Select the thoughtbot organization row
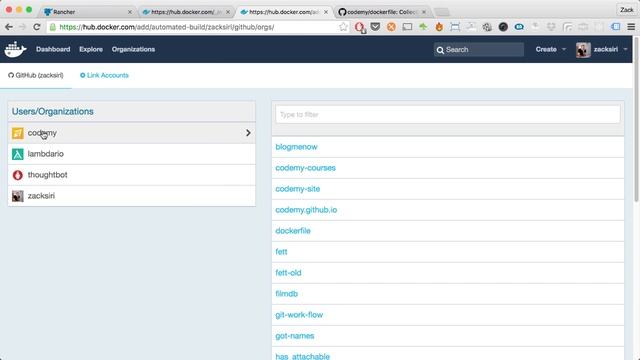The width and height of the screenshot is (640, 360). (131, 175)
